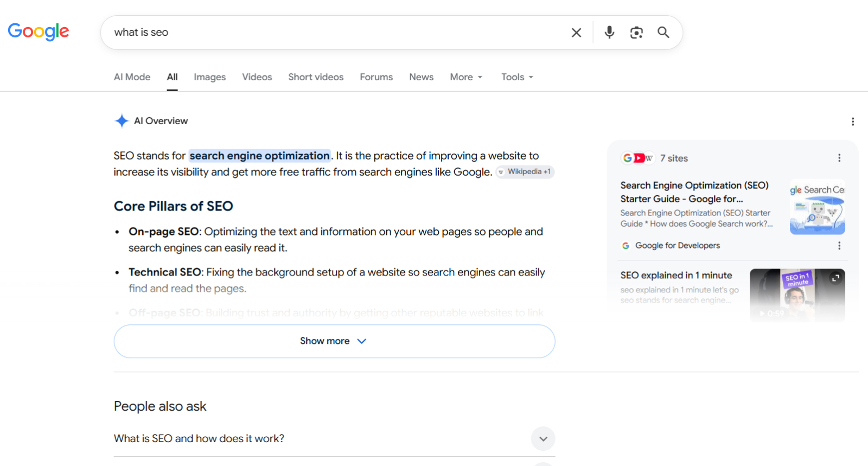Open 'Search Engine Optimization (SEO) Starter Guide' link
The image size is (868, 466).
694,192
